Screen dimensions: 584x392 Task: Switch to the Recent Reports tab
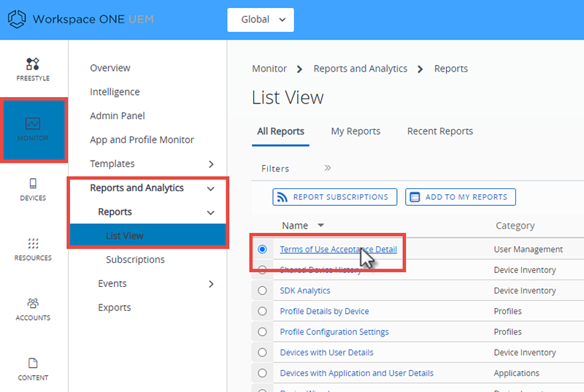(x=440, y=131)
